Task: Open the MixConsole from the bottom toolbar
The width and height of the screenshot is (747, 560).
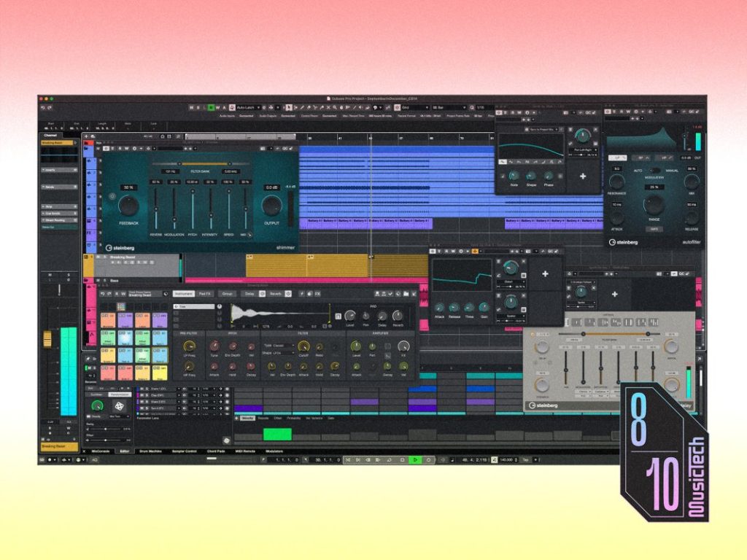Action: (101, 451)
